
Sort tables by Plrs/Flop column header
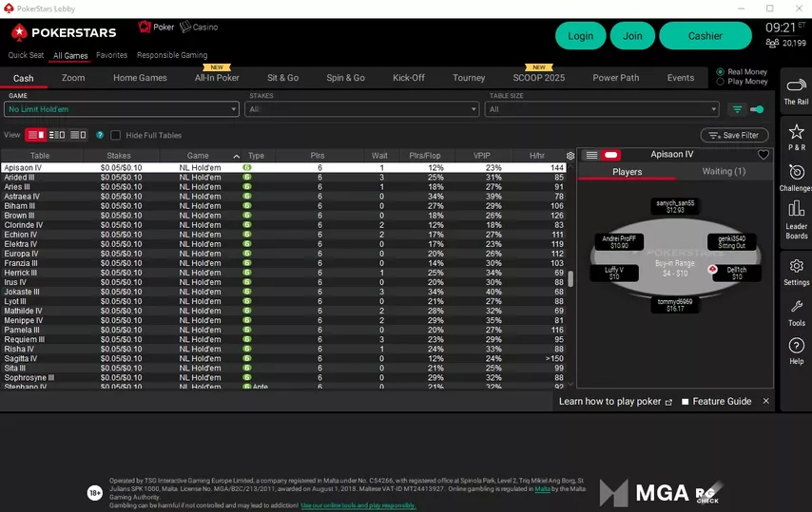point(425,156)
